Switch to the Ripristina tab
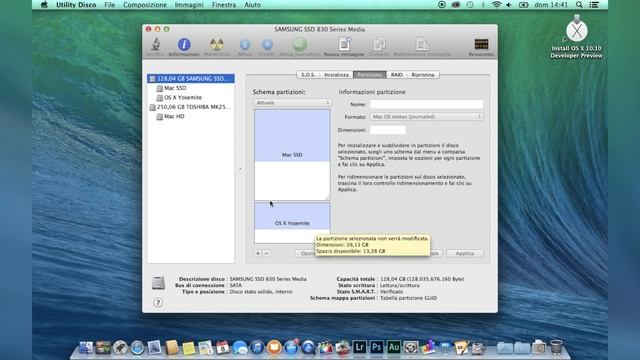This screenshot has width=640, height=360. 423,75
